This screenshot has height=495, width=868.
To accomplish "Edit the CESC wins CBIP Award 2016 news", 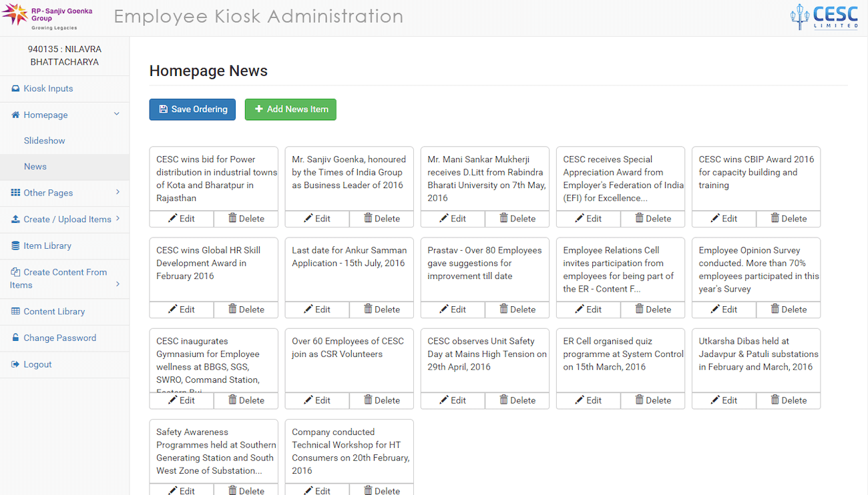I will click(723, 219).
